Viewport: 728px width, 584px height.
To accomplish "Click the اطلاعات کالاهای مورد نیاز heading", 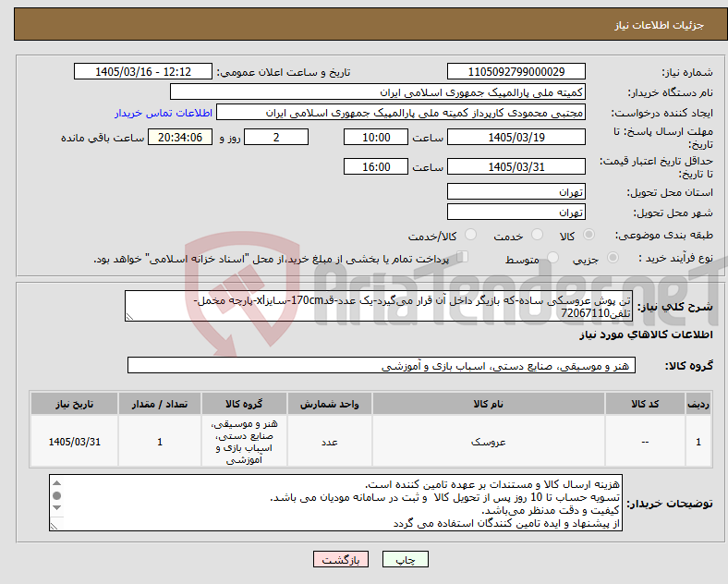I will click(646, 335).
